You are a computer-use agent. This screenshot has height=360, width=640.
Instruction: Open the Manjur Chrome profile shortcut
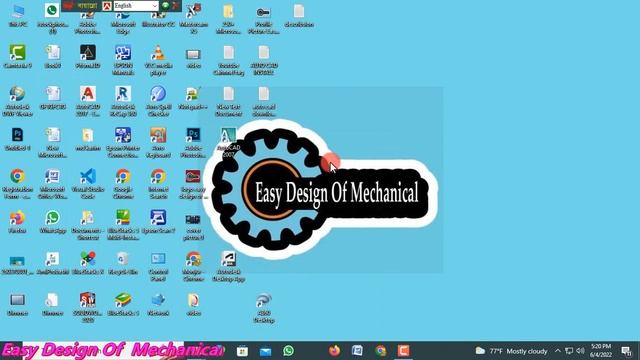click(193, 267)
